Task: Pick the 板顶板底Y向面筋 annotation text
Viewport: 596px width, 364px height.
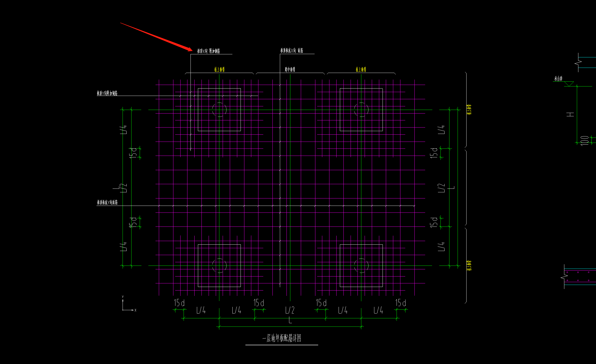Action: pyautogui.click(x=107, y=202)
